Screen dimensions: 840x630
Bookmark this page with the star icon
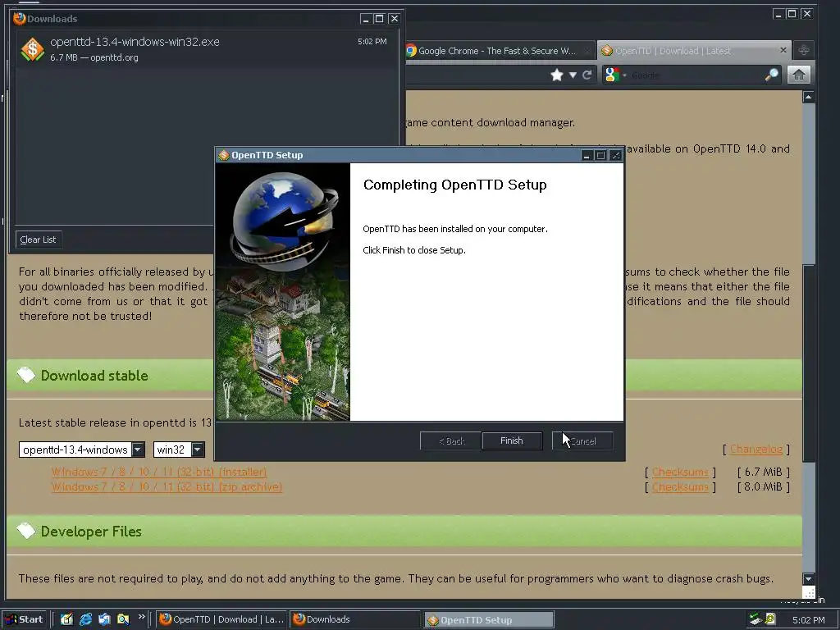(557, 75)
